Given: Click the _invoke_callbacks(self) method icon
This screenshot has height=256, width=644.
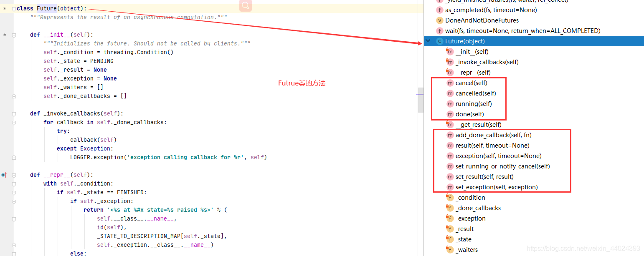Looking at the screenshot, I should 450,62.
